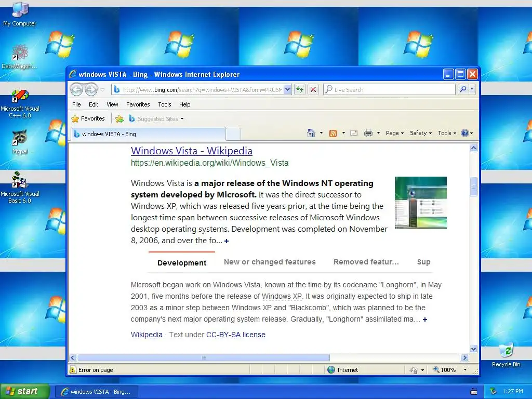Click the Error on page warning icon
The image size is (532, 399).
coord(73,369)
